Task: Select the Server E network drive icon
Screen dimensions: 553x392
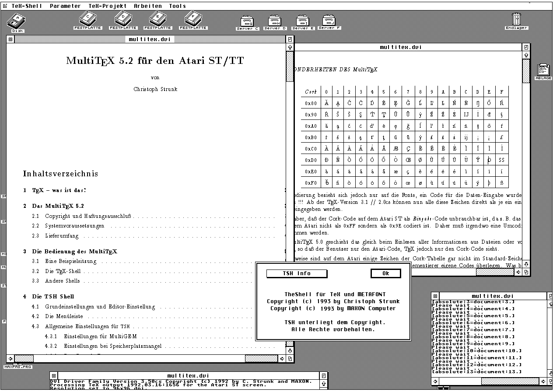Action: tap(303, 23)
